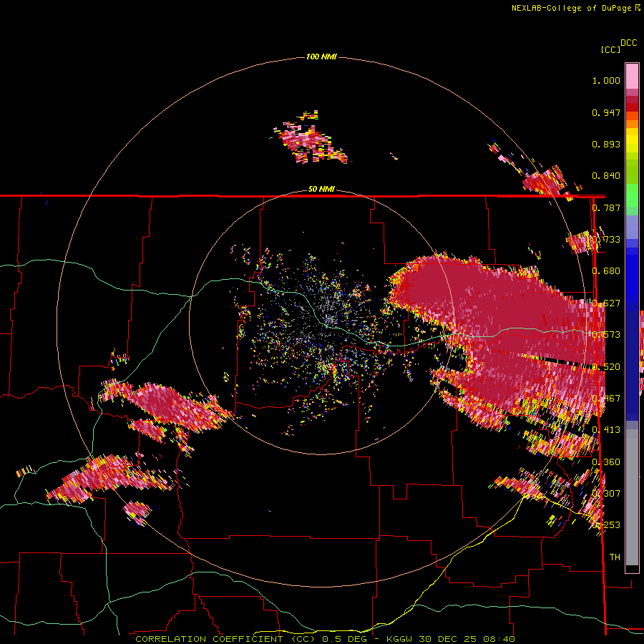Viewport: 644px width, 644px height.
Task: Click the 0.360 legend value
Action: (606, 462)
